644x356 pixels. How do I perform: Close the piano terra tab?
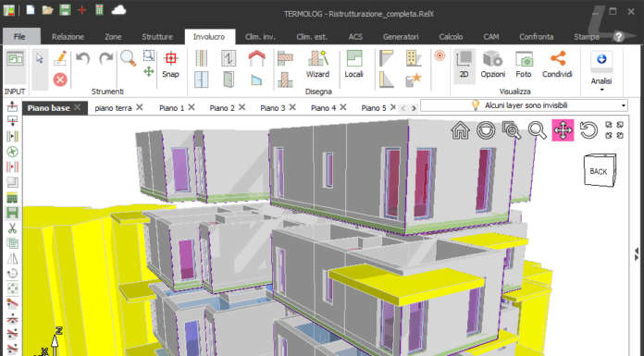coord(140,107)
